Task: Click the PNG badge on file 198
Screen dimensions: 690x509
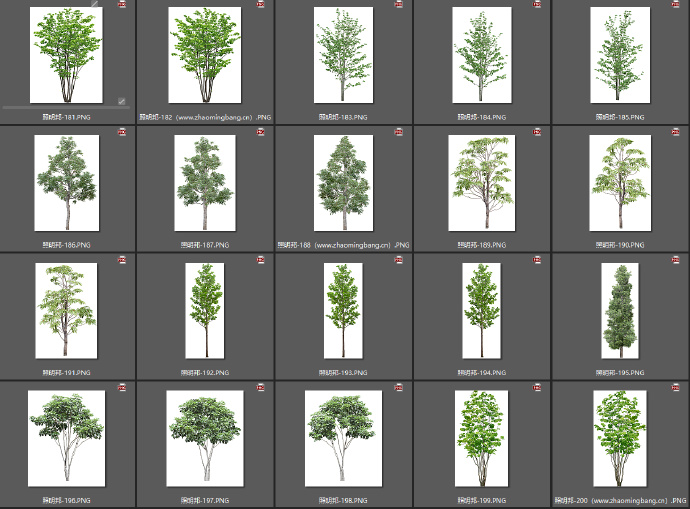Action: pyautogui.click(x=398, y=387)
